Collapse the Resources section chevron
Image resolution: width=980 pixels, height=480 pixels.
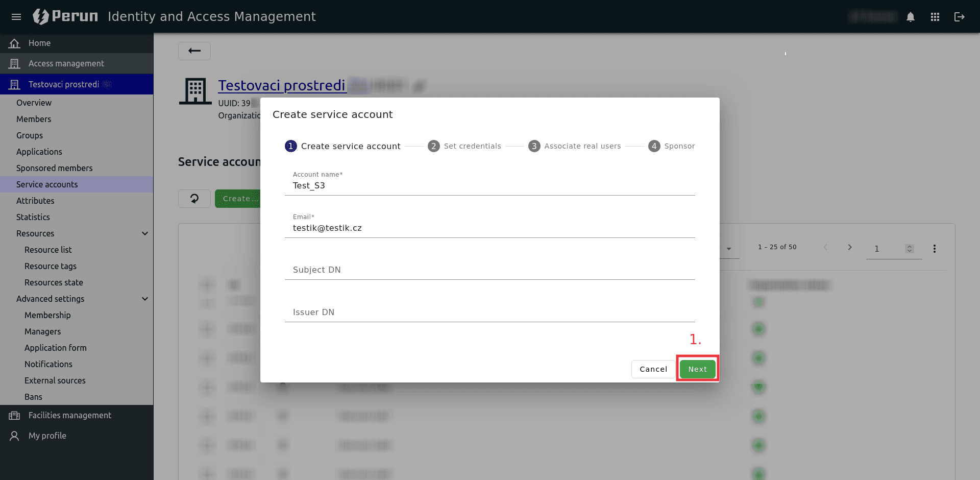coord(145,233)
